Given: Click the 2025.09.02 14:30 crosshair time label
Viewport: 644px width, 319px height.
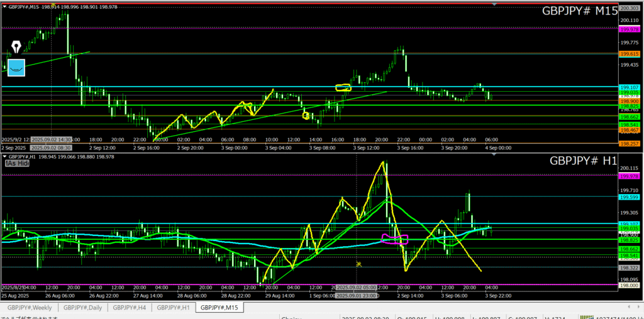Looking at the screenshot, I should pos(52,139).
